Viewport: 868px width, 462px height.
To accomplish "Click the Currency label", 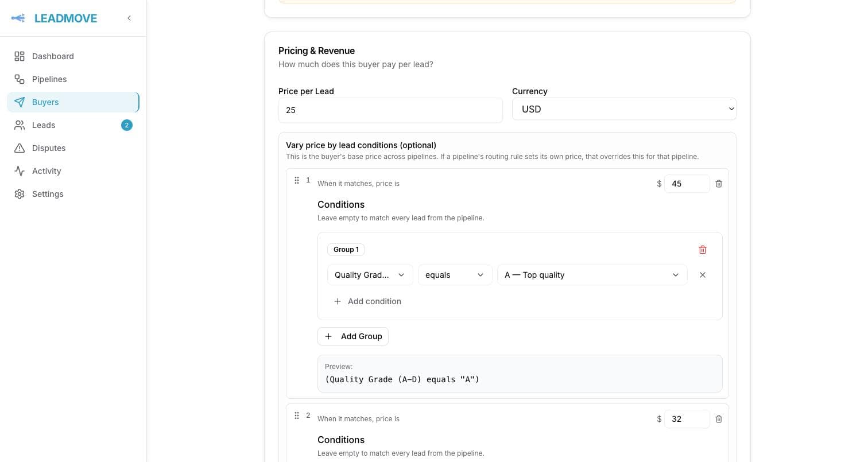I will (530, 91).
